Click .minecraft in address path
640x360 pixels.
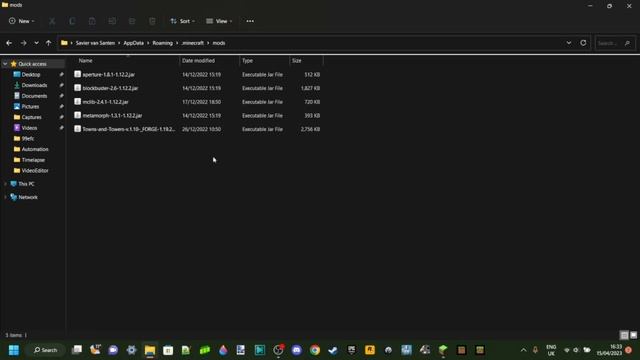tap(193, 43)
